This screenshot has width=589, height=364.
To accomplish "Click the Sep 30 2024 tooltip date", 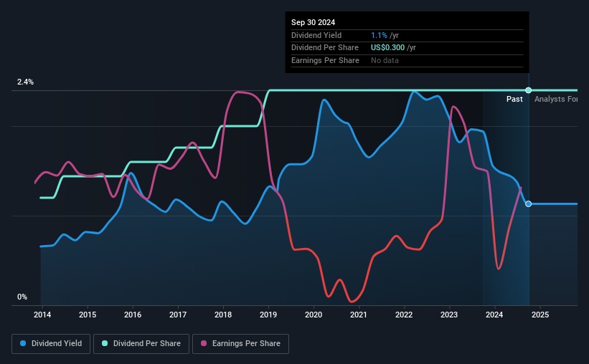I will pyautogui.click(x=313, y=22).
